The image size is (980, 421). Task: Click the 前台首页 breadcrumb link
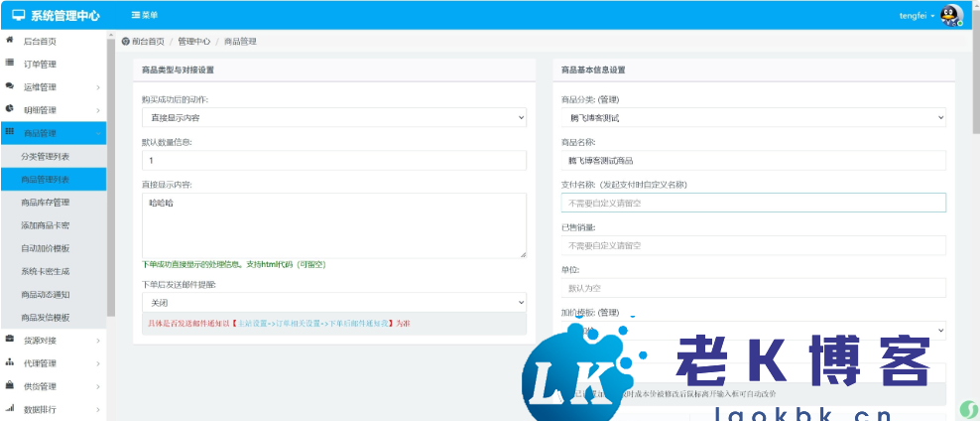click(x=143, y=42)
